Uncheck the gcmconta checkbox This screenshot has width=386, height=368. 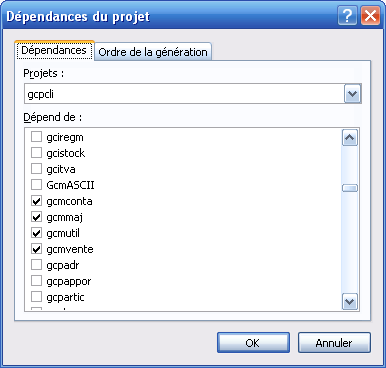coord(36,201)
